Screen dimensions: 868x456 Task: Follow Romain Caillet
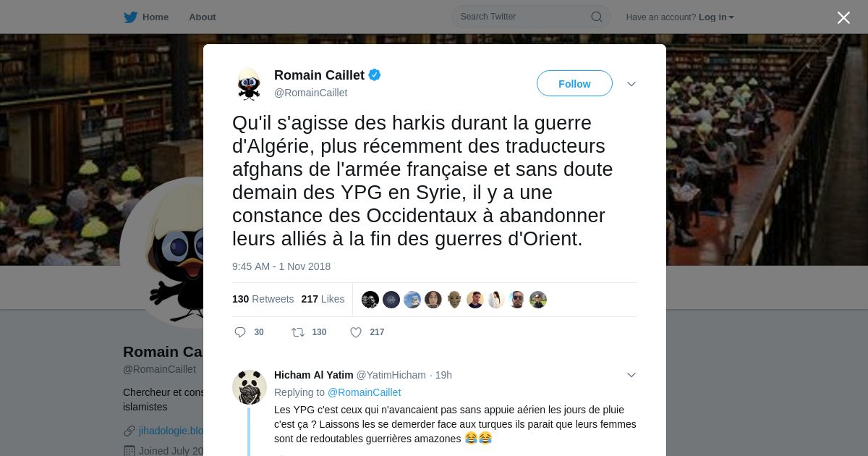pos(574,84)
